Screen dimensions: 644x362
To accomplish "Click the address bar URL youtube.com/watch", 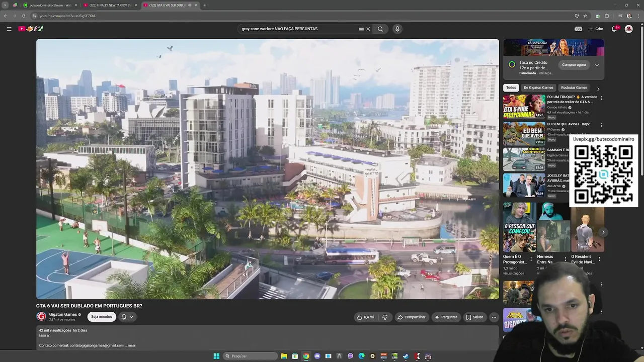I will (68, 16).
